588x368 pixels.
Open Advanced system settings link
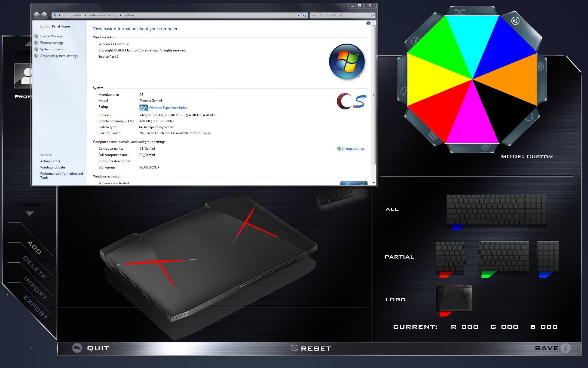(x=59, y=56)
